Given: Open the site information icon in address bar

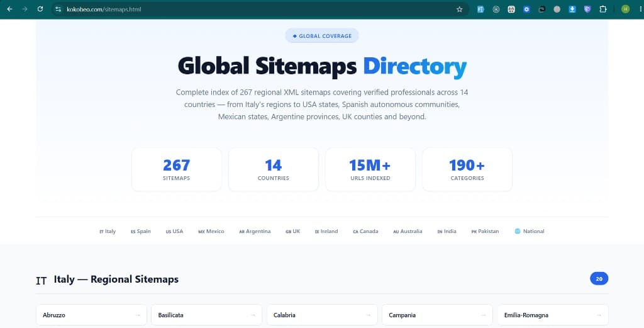Looking at the screenshot, I should (x=58, y=9).
